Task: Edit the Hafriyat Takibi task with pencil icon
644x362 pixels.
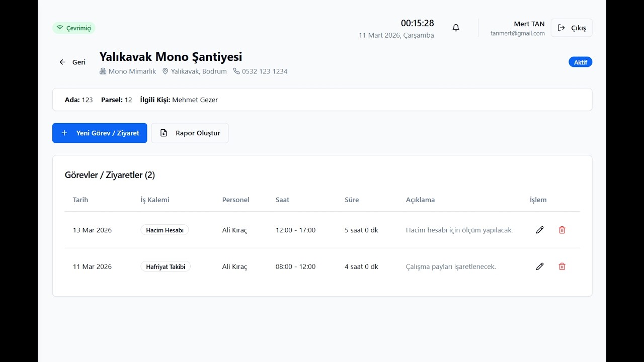Action: pos(540,266)
